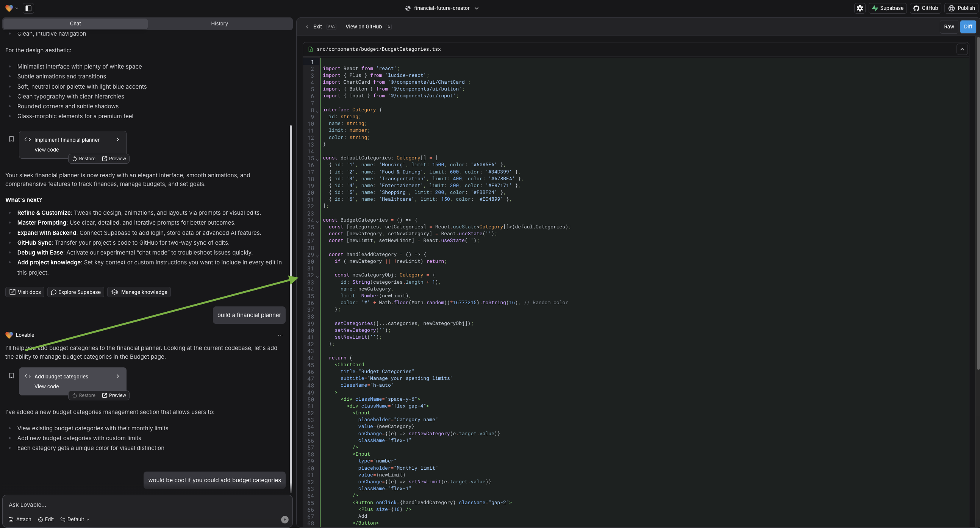The image size is (980, 528).
Task: Switch code view to Raw
Action: coord(949,27)
